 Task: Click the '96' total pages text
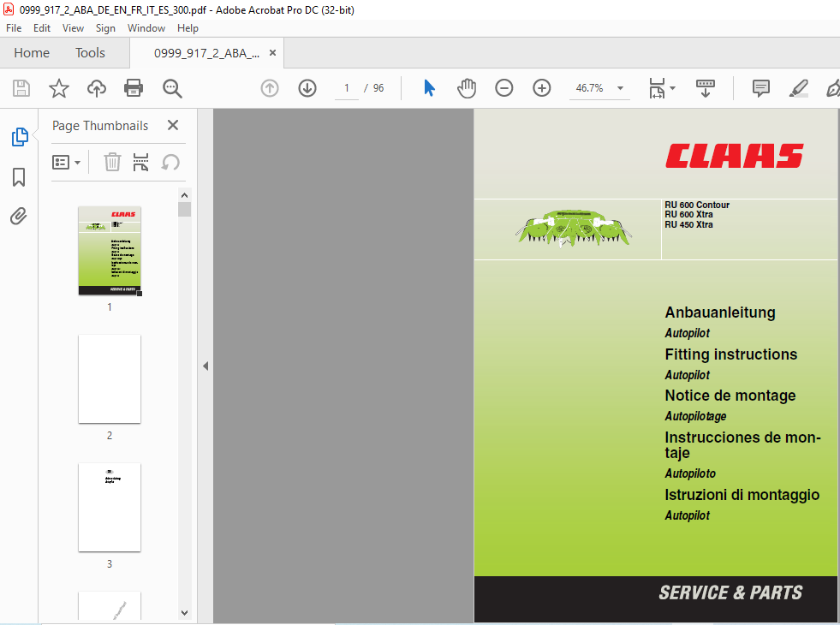click(x=378, y=88)
